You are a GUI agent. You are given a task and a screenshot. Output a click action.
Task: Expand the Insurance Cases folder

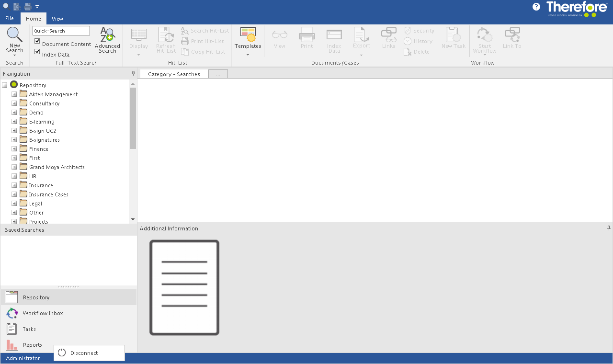14,194
